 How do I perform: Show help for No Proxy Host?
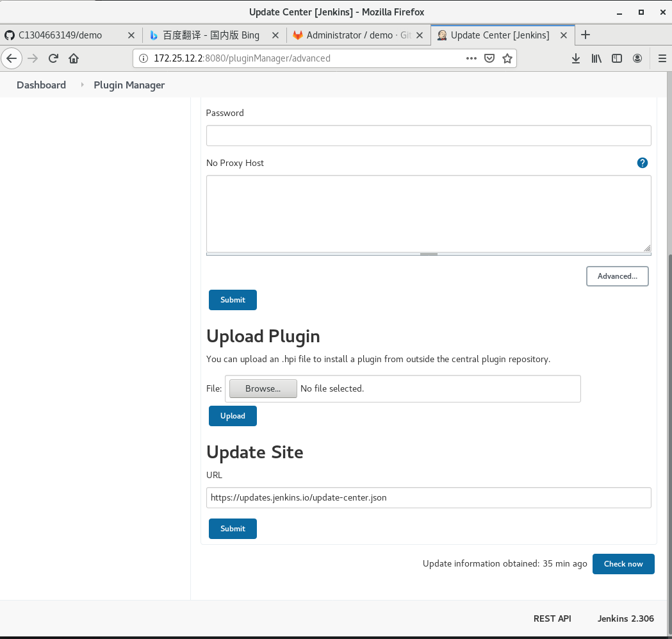click(642, 163)
